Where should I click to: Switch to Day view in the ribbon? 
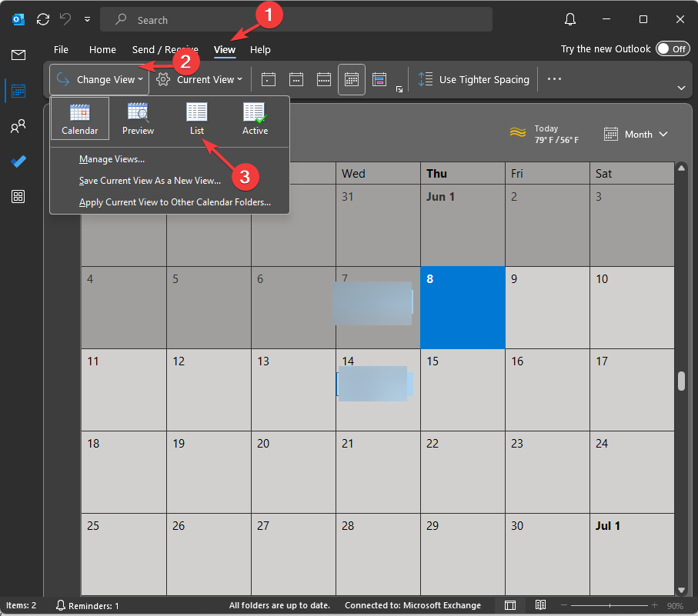coord(268,79)
